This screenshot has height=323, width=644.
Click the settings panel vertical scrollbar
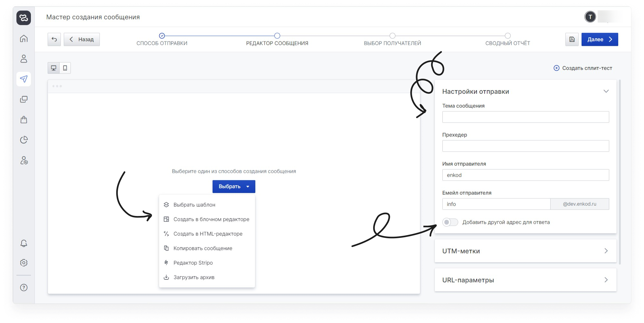(620, 172)
